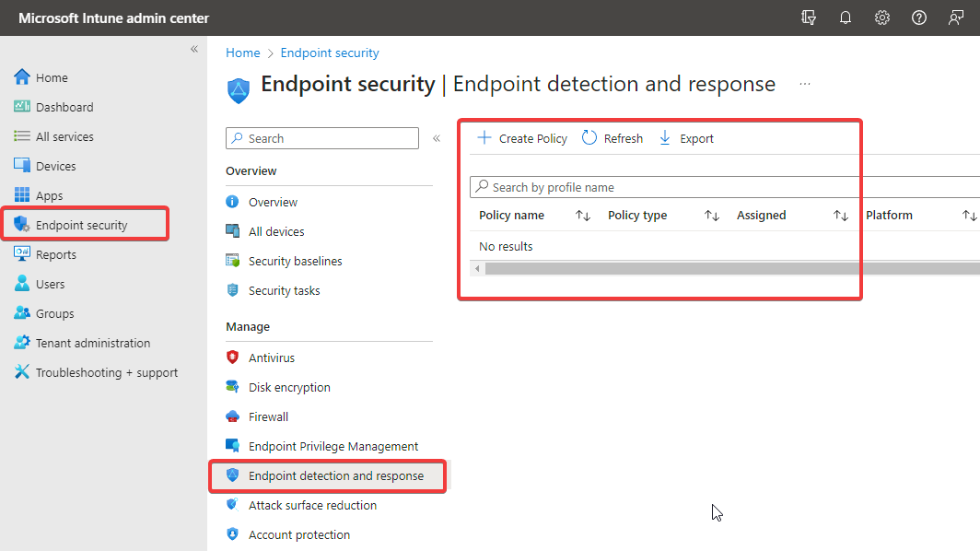This screenshot has width=980, height=551.
Task: Switch to Security baselines under Overview
Action: pos(294,260)
